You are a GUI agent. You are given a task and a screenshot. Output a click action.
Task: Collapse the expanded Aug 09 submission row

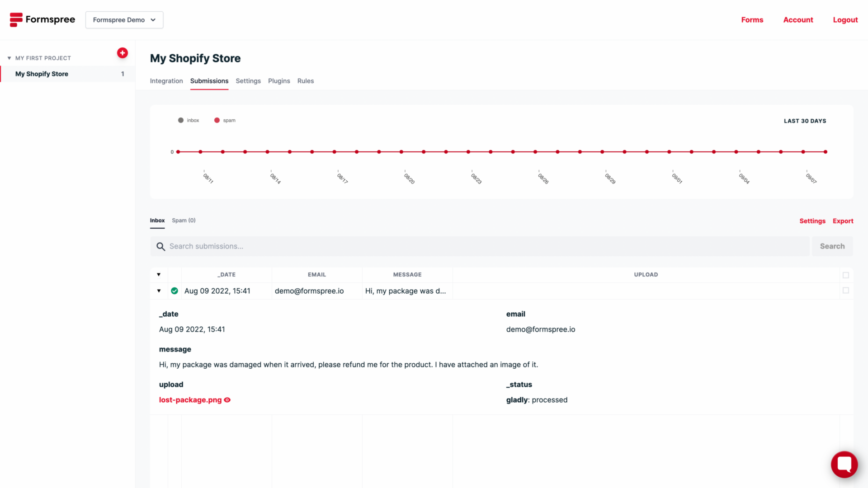[159, 291]
